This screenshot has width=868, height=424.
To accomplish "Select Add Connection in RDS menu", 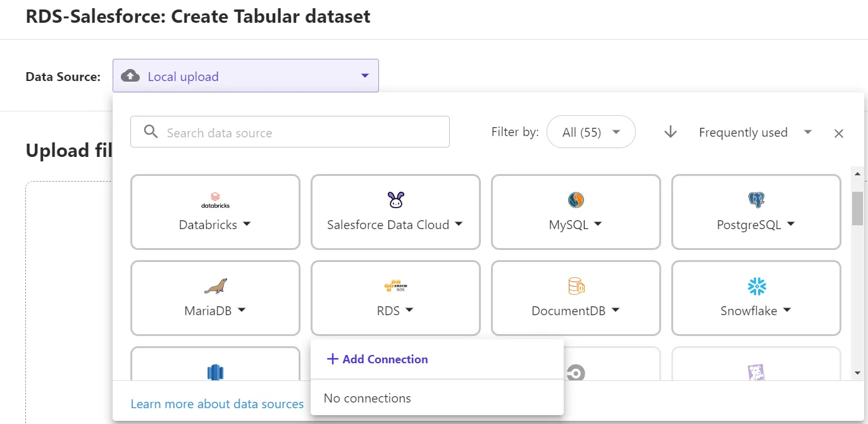I will [378, 359].
